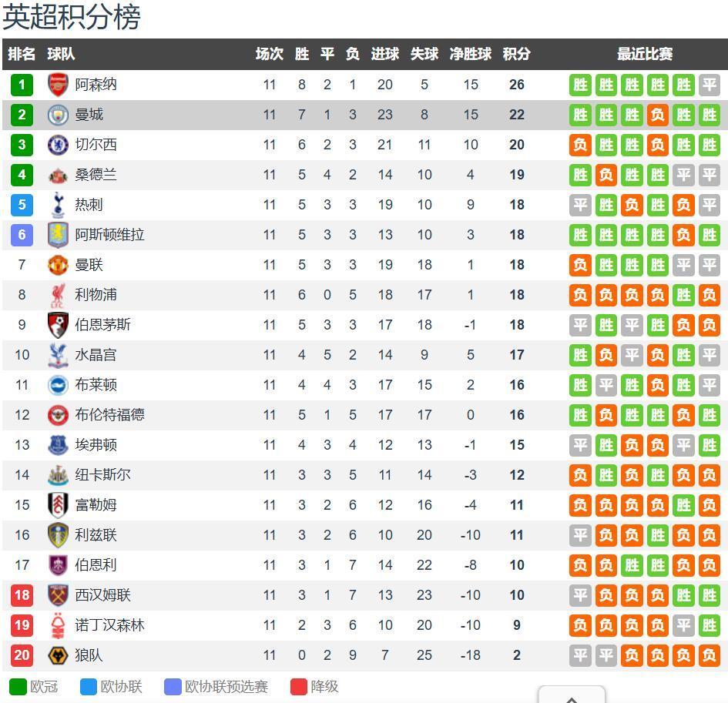Screen dimensions: 728x703
Task: Click the Tottenham cockerel crest icon
Action: click(58, 205)
